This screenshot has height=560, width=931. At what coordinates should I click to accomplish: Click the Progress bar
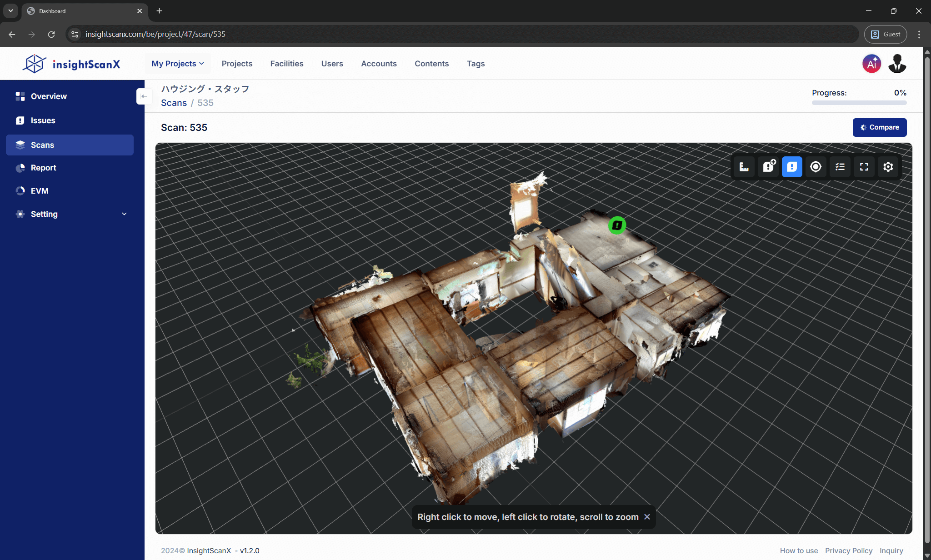coord(859,103)
